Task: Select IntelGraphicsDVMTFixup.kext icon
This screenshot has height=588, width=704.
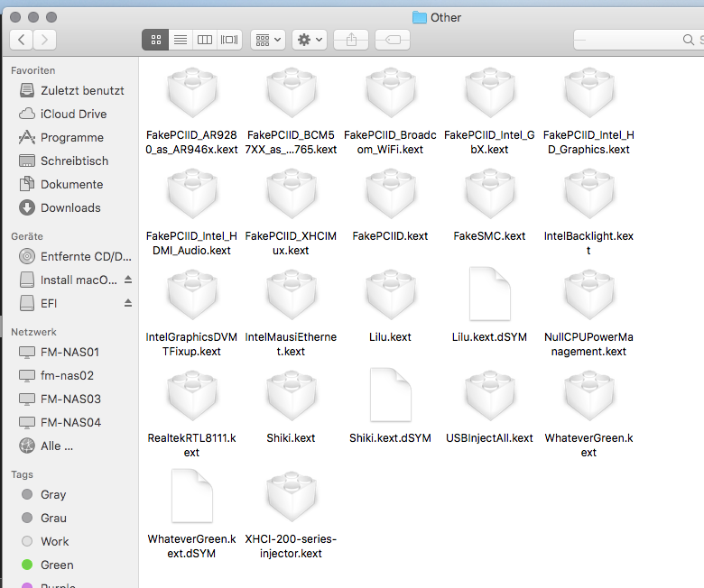Action: [192, 295]
